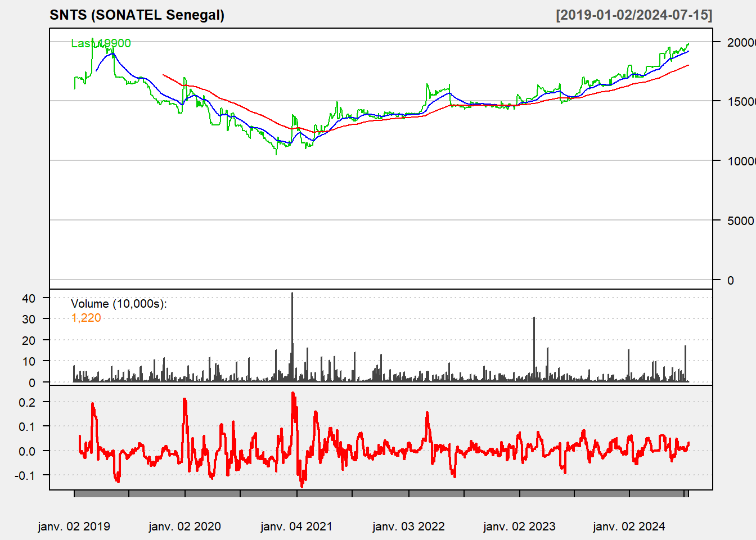
Task: Click the green Last 19900 price label
Action: tap(101, 43)
